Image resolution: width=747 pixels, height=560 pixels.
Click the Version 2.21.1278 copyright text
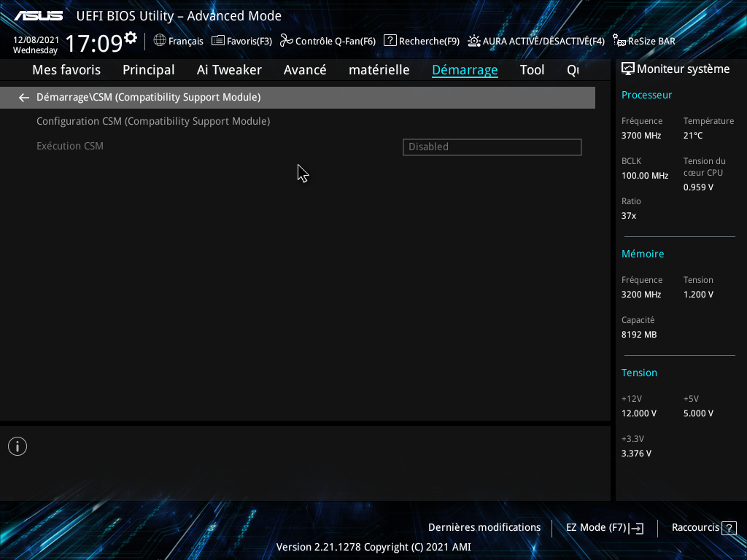pos(373,547)
